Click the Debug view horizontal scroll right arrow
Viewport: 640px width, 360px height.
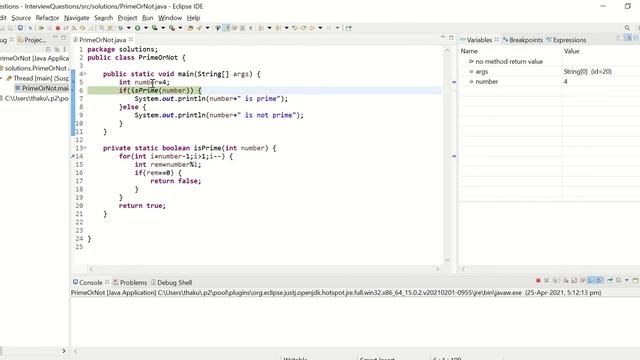click(64, 351)
